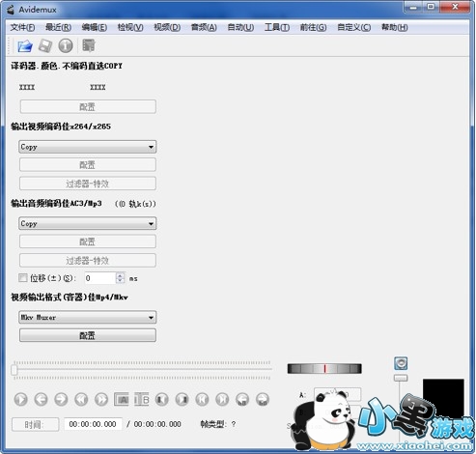This screenshot has width=476, height=454.
Task: Open the video output Copy dropdown
Action: pos(88,147)
